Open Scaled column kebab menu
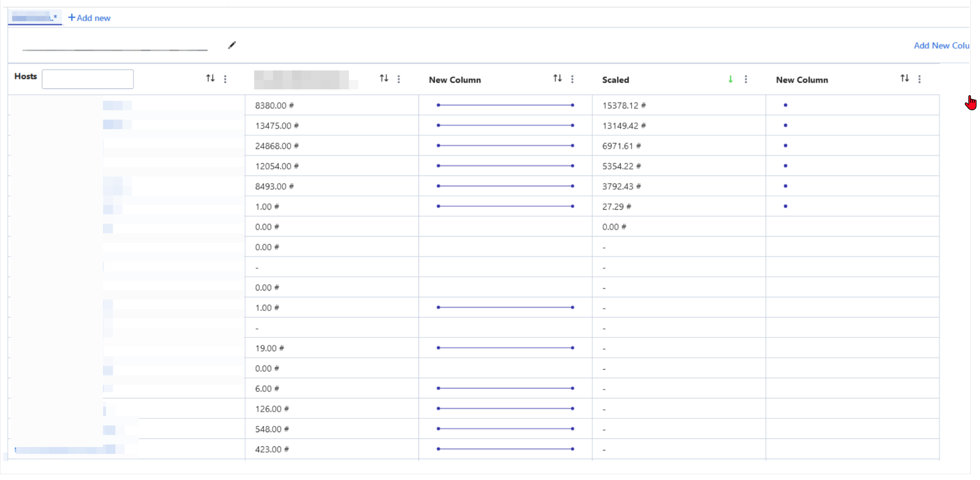980x480 pixels. click(746, 79)
